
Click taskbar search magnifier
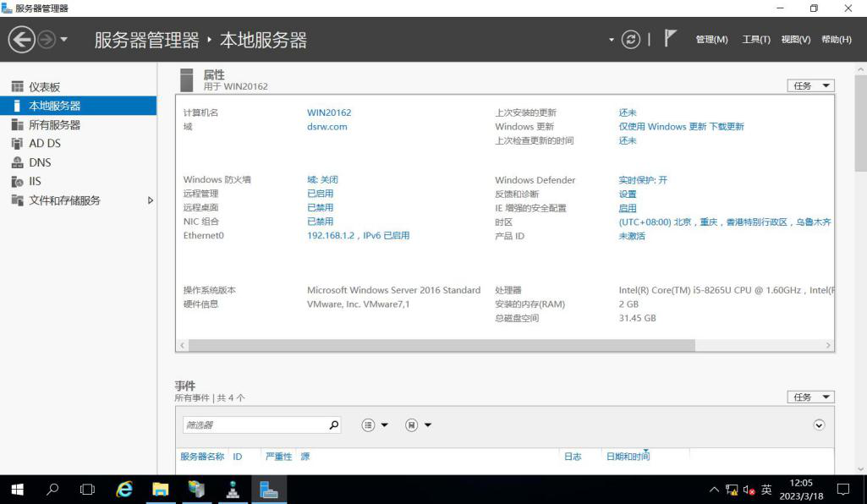[x=52, y=490]
